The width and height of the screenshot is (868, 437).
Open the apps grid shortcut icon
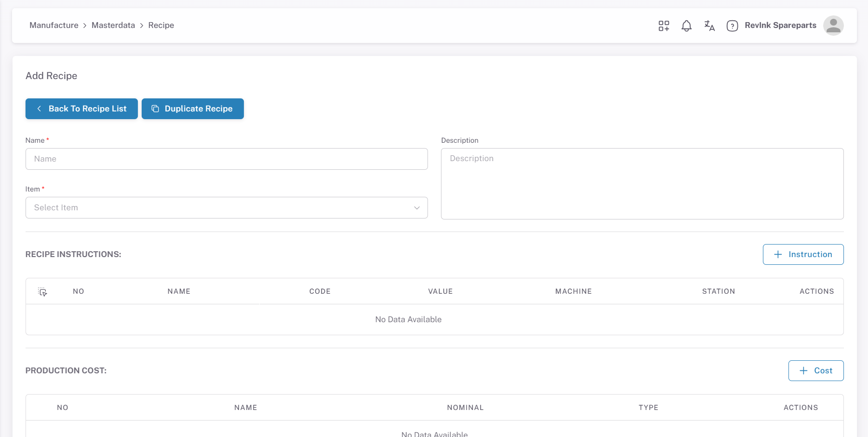click(x=664, y=26)
